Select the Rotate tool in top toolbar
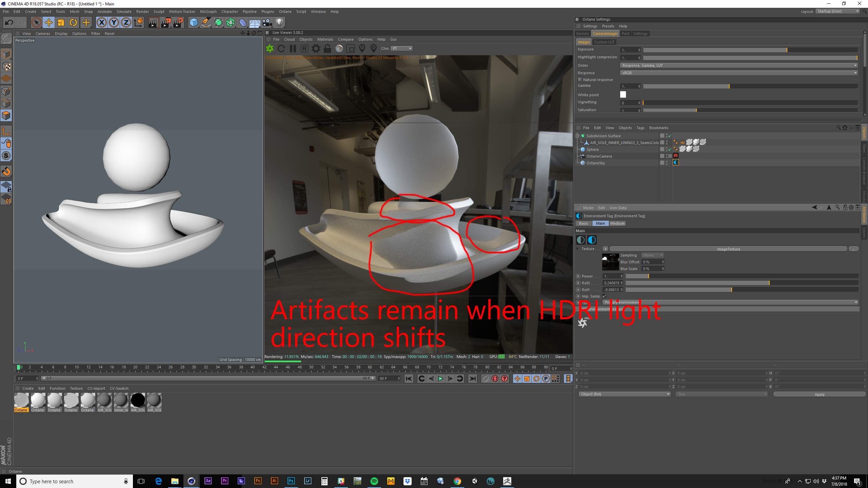Viewport: 868px width, 488px height. [73, 23]
